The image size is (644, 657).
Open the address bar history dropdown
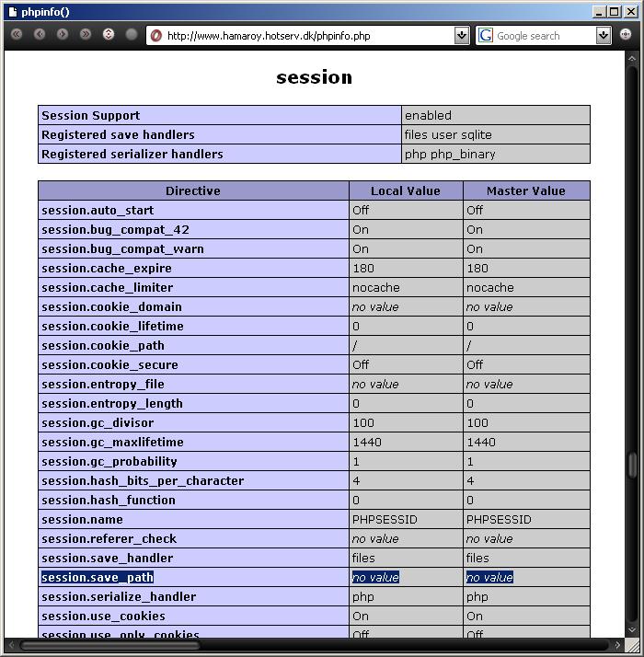coord(462,36)
